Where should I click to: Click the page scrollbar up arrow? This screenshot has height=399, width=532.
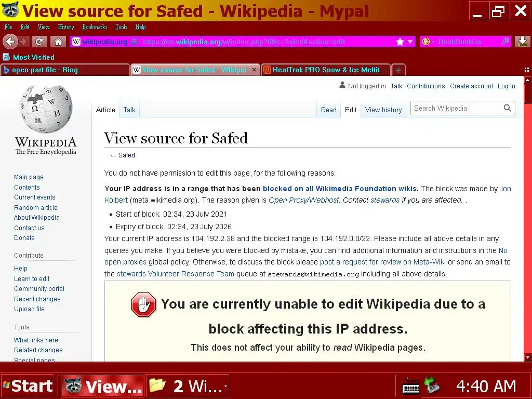pyautogui.click(x=528, y=81)
